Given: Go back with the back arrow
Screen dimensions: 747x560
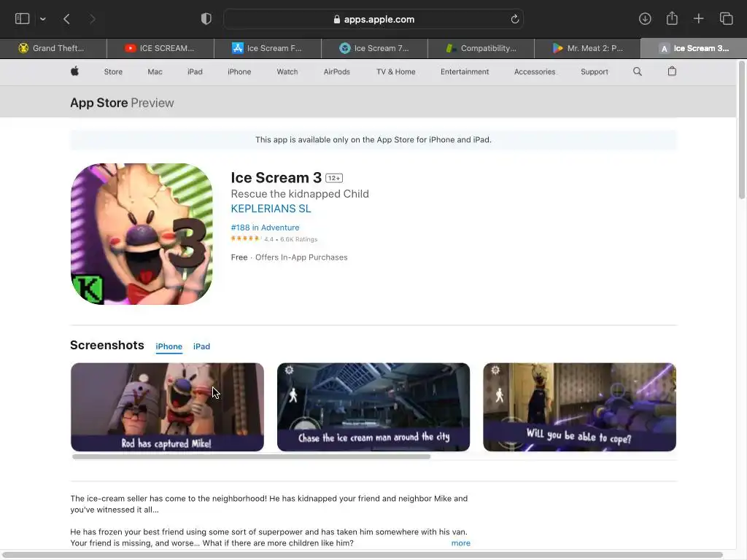Looking at the screenshot, I should [x=66, y=19].
